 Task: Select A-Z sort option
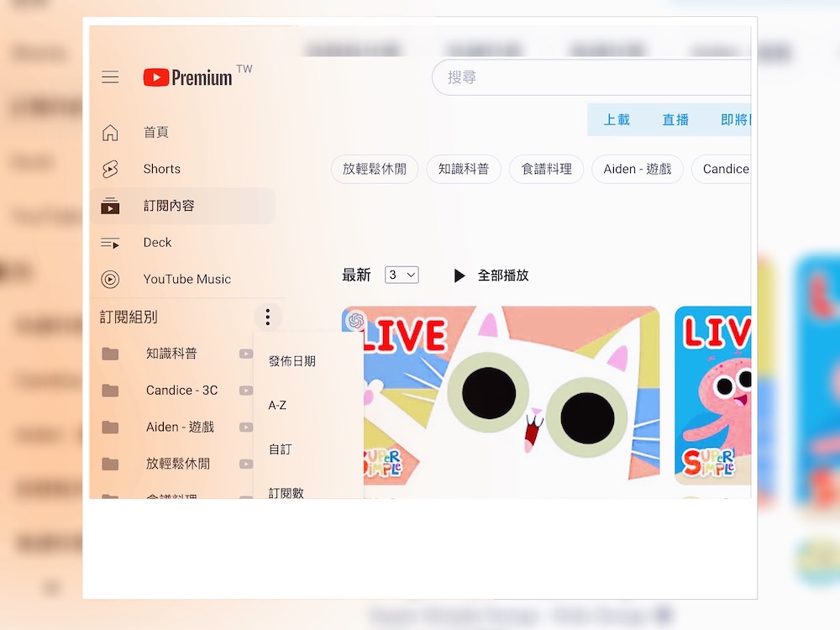pyautogui.click(x=277, y=406)
